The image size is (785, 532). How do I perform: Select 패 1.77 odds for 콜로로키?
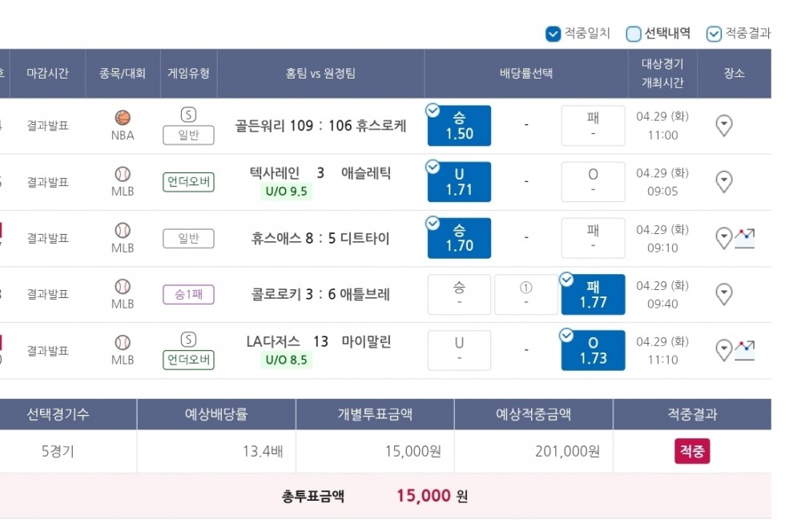click(593, 295)
